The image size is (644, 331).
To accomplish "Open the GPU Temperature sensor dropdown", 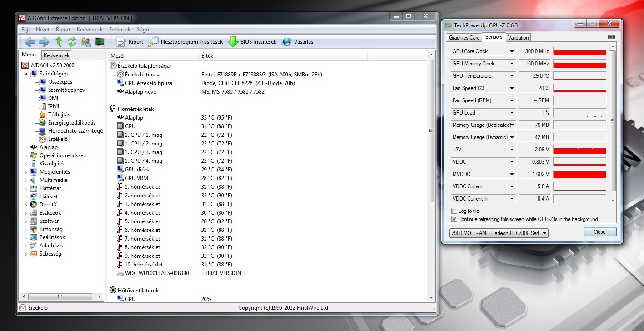I will point(512,76).
